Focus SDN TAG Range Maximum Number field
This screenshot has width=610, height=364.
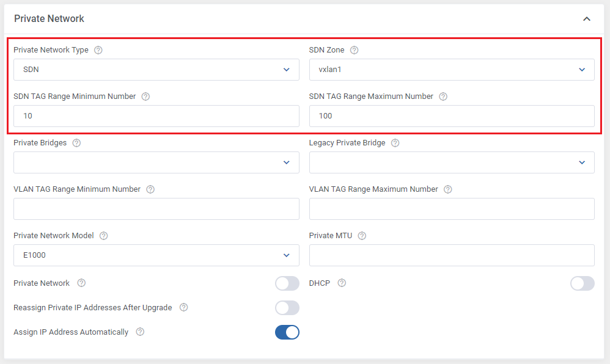(x=452, y=116)
